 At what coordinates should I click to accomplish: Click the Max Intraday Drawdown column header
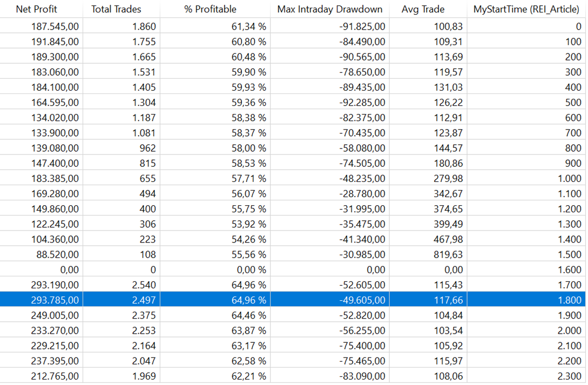click(x=329, y=9)
